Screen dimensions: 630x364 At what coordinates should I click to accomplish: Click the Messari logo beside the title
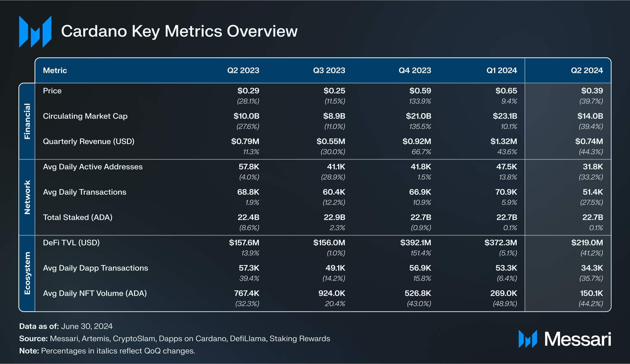coord(35,31)
